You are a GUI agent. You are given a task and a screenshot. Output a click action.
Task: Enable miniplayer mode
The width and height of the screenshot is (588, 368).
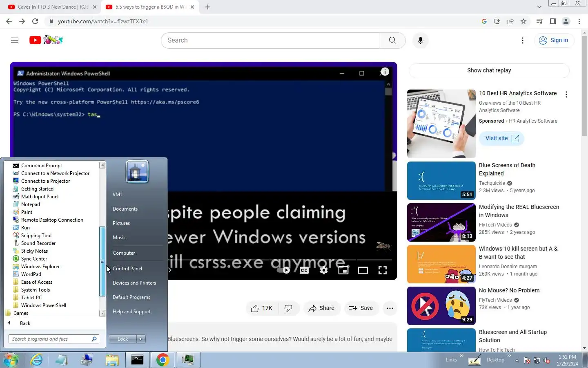343,270
